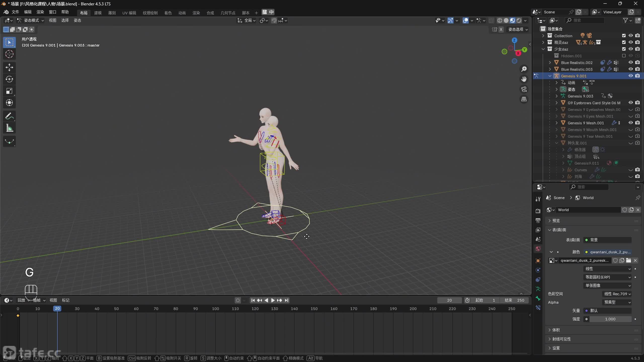Expand the 体积 panel

(x=556, y=330)
